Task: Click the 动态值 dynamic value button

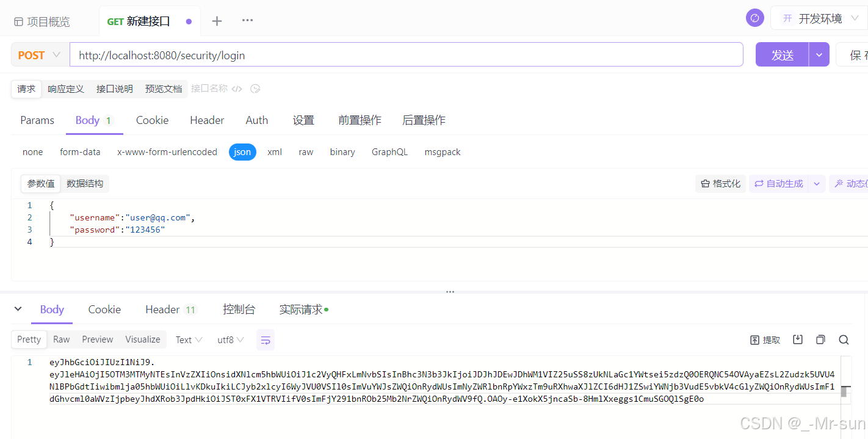Action: 850,184
